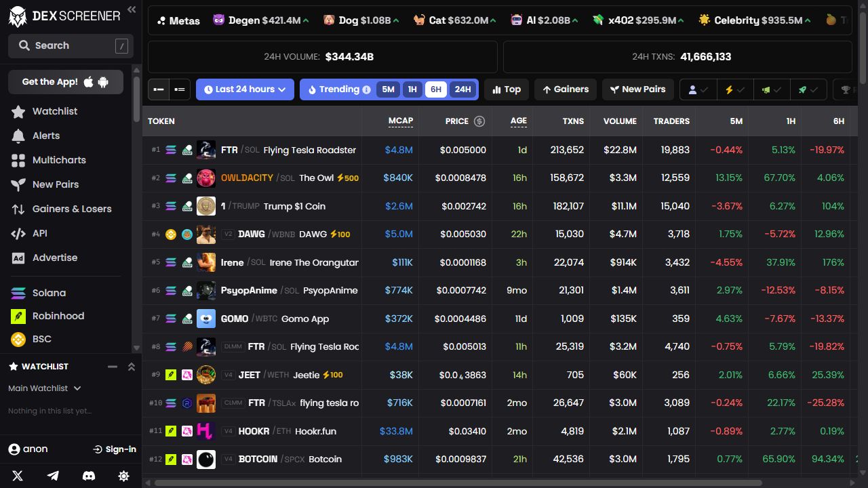Open the AI $2.08B meta category
The height and width of the screenshot is (488, 868).
(546, 20)
